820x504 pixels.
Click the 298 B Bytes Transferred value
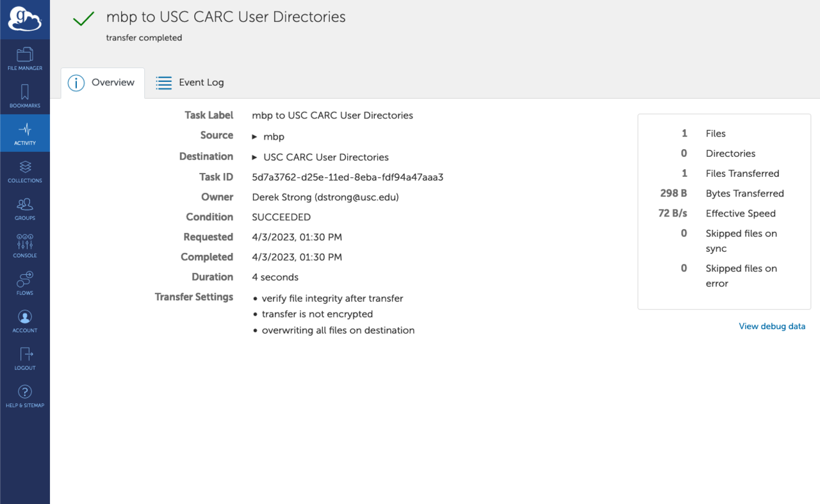coord(674,193)
